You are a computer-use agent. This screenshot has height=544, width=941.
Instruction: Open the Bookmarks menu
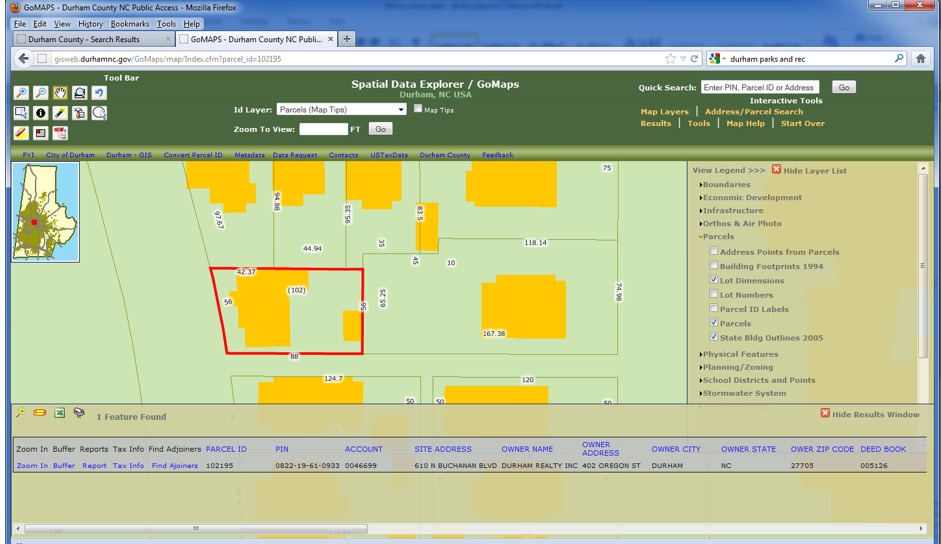pos(130,24)
